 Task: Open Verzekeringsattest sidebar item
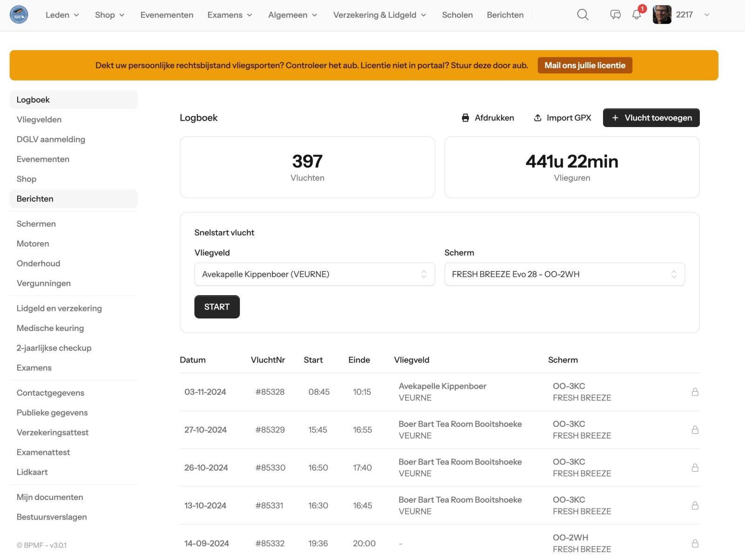[x=74, y=432]
